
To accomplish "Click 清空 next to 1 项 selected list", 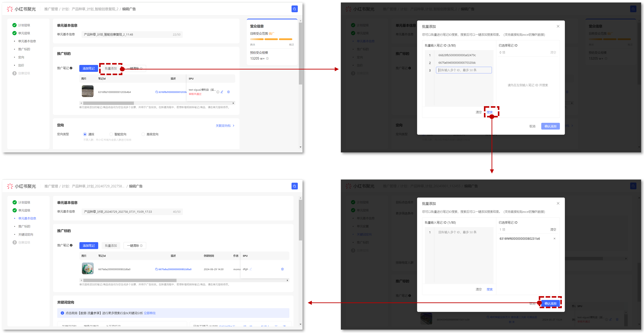I will [553, 229].
